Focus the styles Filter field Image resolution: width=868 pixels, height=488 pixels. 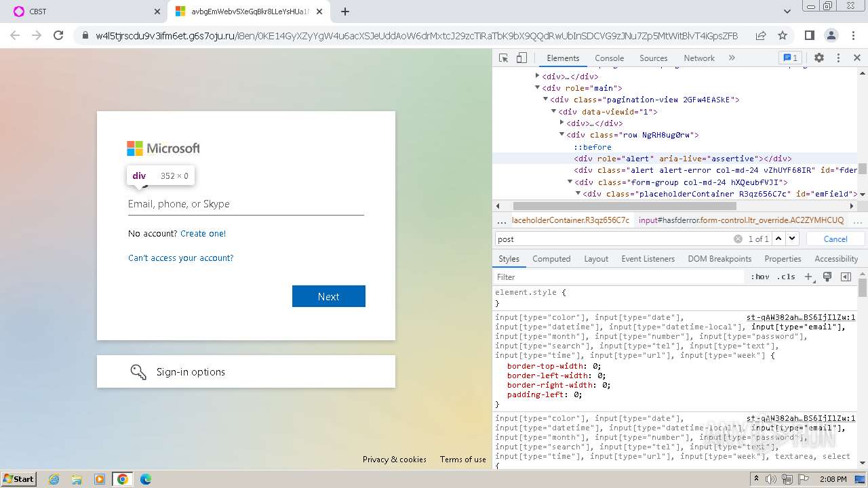619,277
